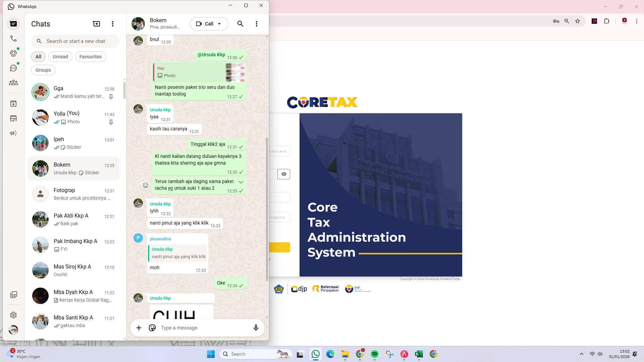Expand hidden taskbar icons chevron

click(581, 354)
